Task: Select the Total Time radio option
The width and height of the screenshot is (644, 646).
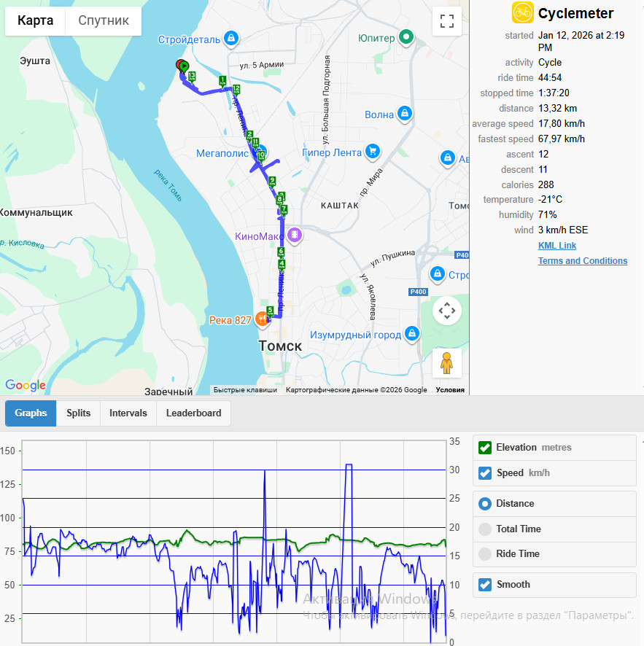Action: (485, 529)
